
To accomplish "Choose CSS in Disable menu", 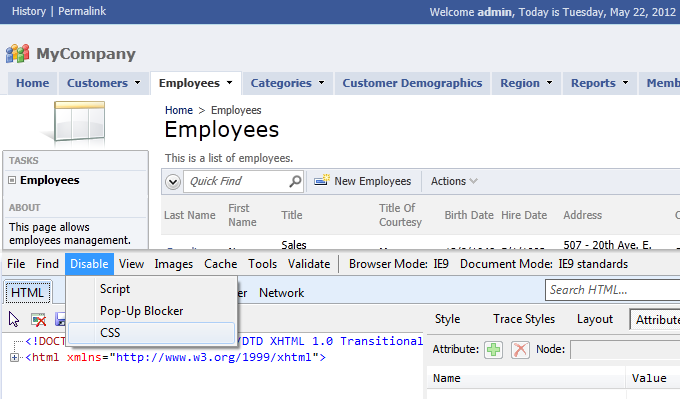I will (x=151, y=333).
